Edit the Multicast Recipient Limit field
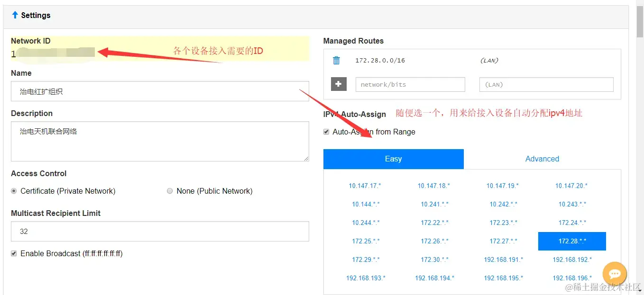This screenshot has height=295, width=644. tap(160, 231)
